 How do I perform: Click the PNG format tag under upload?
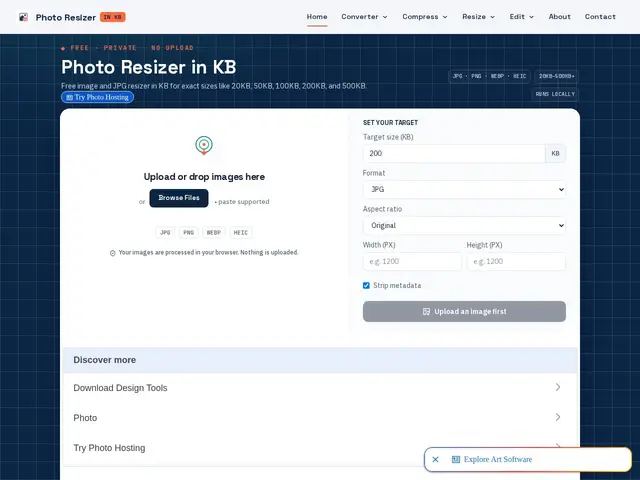189,233
